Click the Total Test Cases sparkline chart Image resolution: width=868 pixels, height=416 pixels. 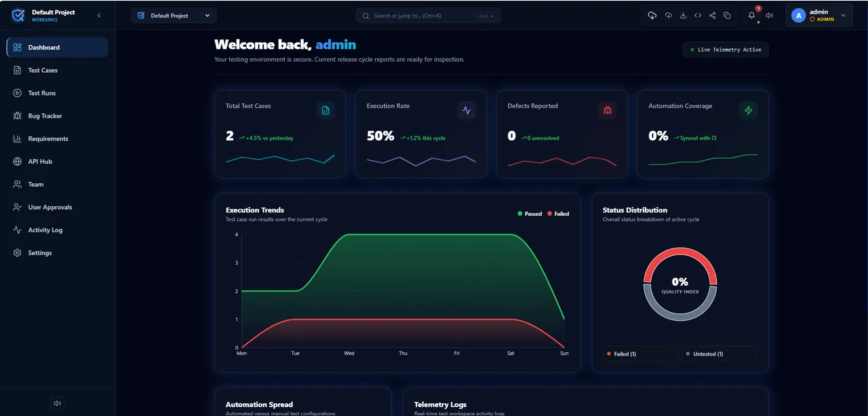[280, 159]
